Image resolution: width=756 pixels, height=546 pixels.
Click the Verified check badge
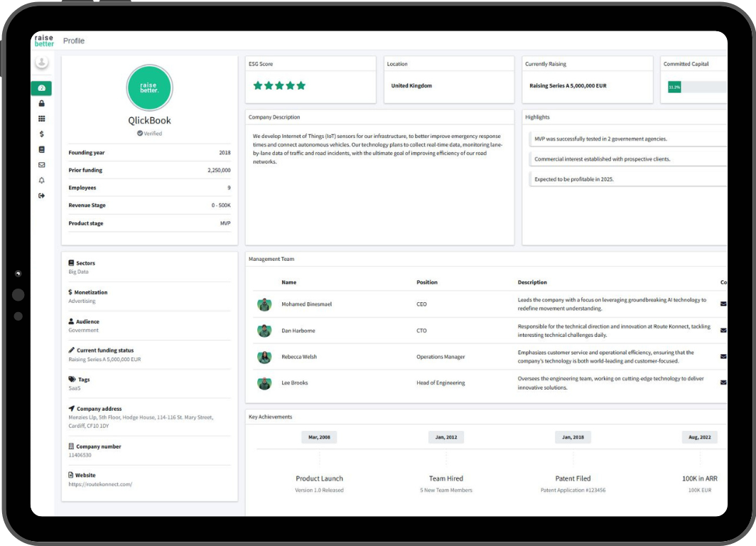tap(140, 134)
